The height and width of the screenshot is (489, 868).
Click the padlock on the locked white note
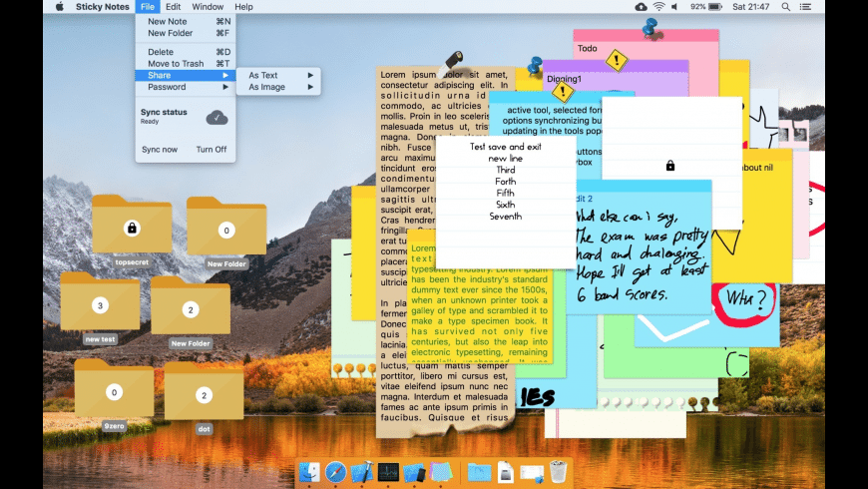(x=670, y=165)
